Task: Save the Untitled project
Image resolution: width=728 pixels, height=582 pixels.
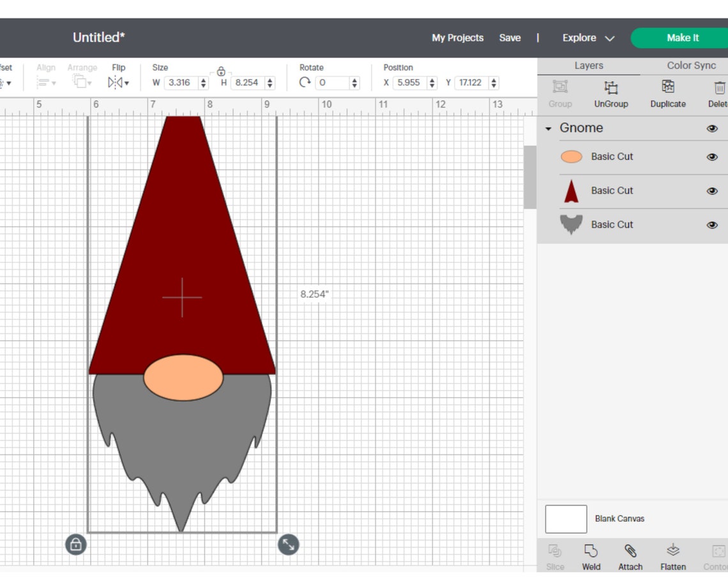Action: [x=510, y=38]
